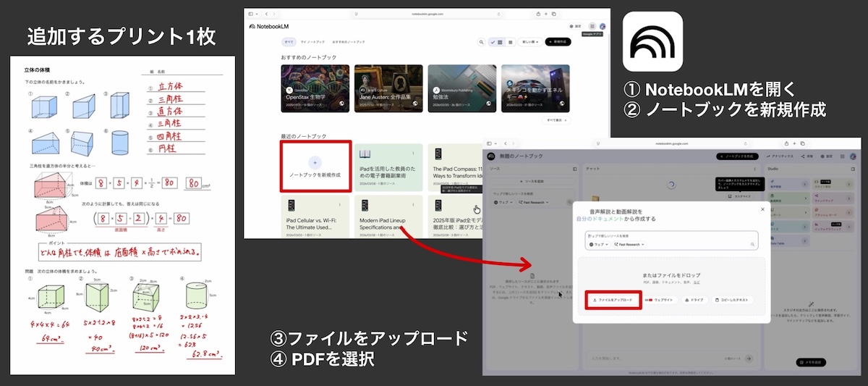Close the add-source dialog
868x386 pixels.
[x=762, y=209]
